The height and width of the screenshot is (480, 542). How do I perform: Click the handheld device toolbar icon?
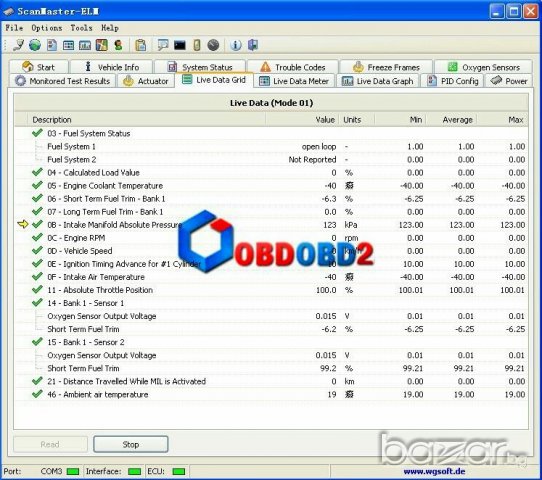197,45
